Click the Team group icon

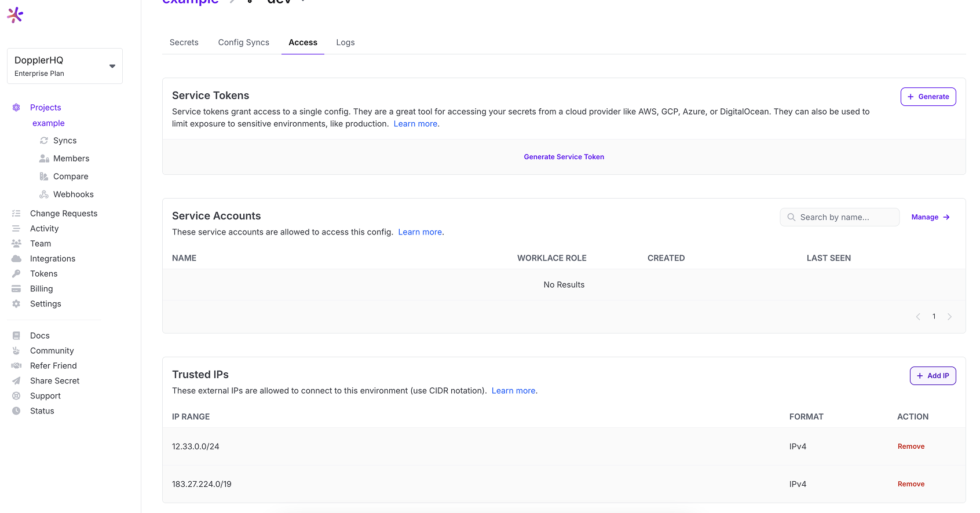point(16,244)
